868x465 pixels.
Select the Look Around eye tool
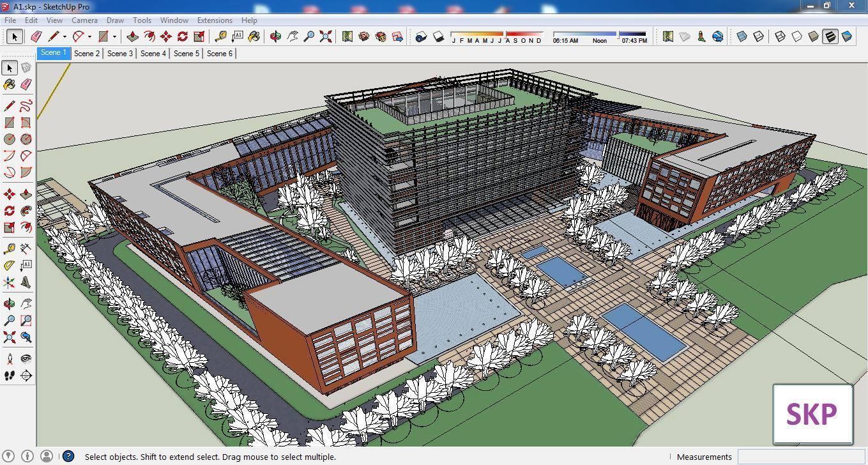(x=26, y=359)
